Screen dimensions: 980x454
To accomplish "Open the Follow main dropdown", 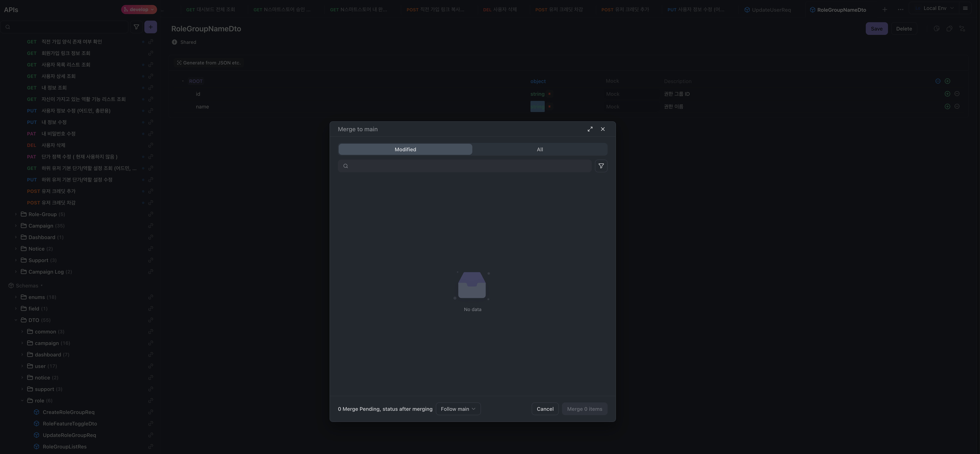I will tap(458, 409).
